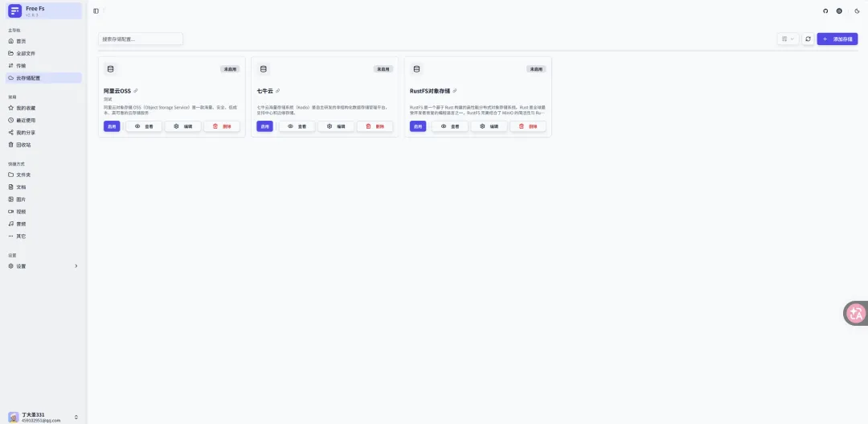Open 图片 shortcut

click(43, 200)
